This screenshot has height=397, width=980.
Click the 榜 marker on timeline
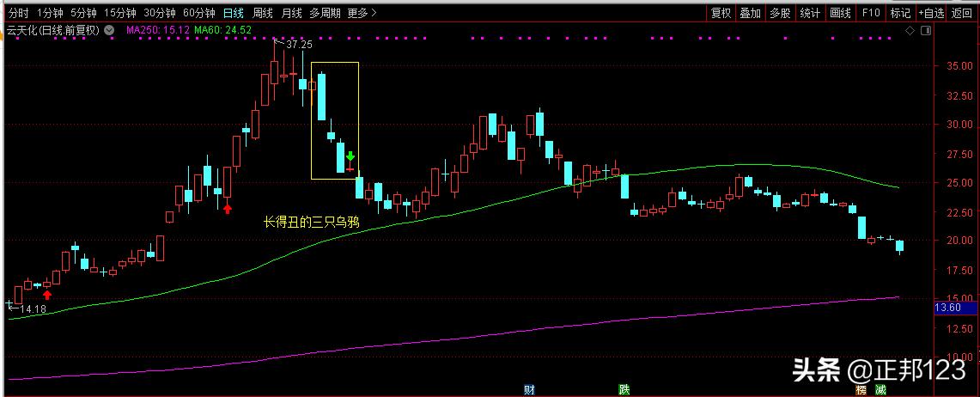861,390
